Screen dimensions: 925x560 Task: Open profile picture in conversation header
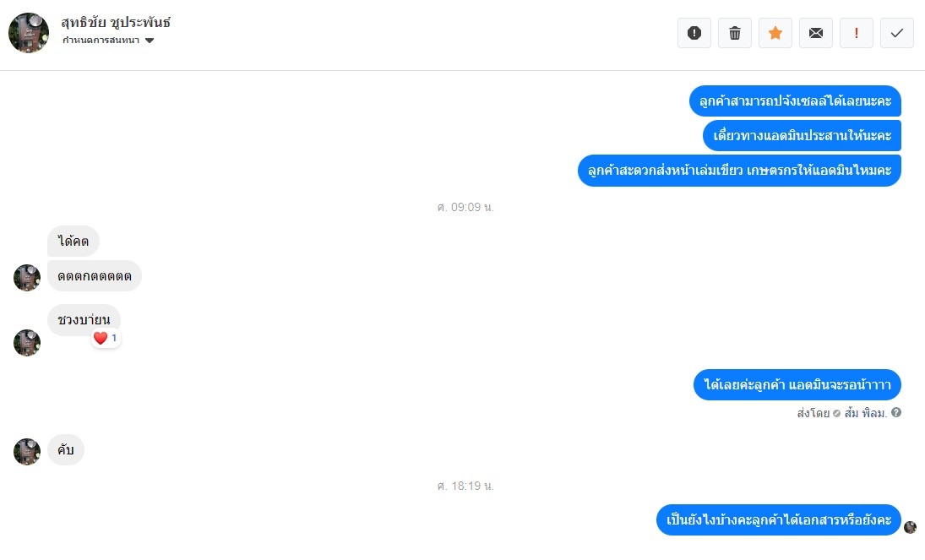(29, 33)
